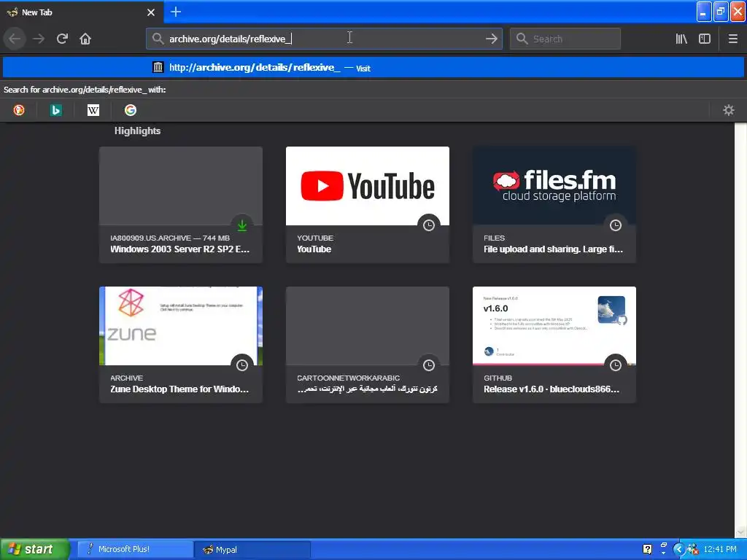747x560 pixels.
Task: Select the New Tab browser tab
Action: click(82, 12)
